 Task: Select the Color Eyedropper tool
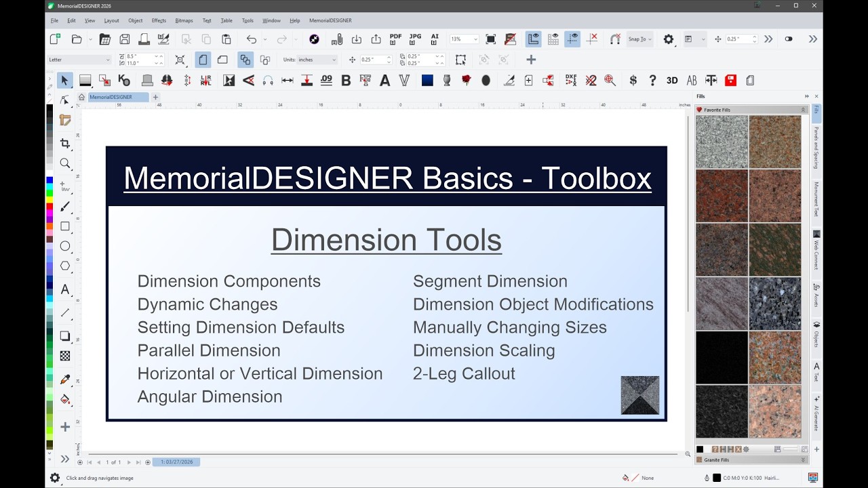coord(65,380)
